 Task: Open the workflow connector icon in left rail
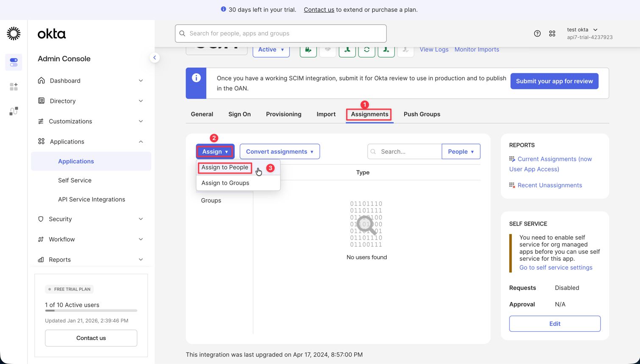[x=14, y=111]
